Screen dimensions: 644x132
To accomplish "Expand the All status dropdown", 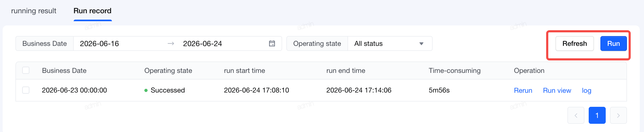I will [390, 43].
